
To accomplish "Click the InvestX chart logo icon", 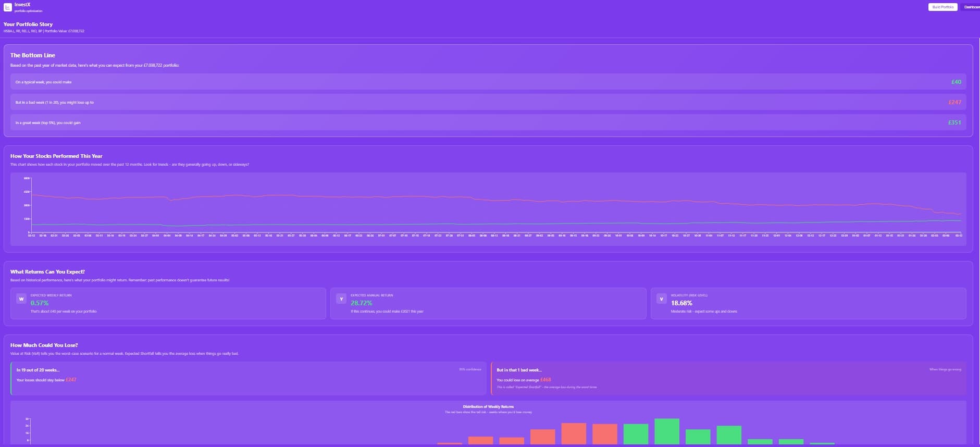I will click(x=8, y=7).
